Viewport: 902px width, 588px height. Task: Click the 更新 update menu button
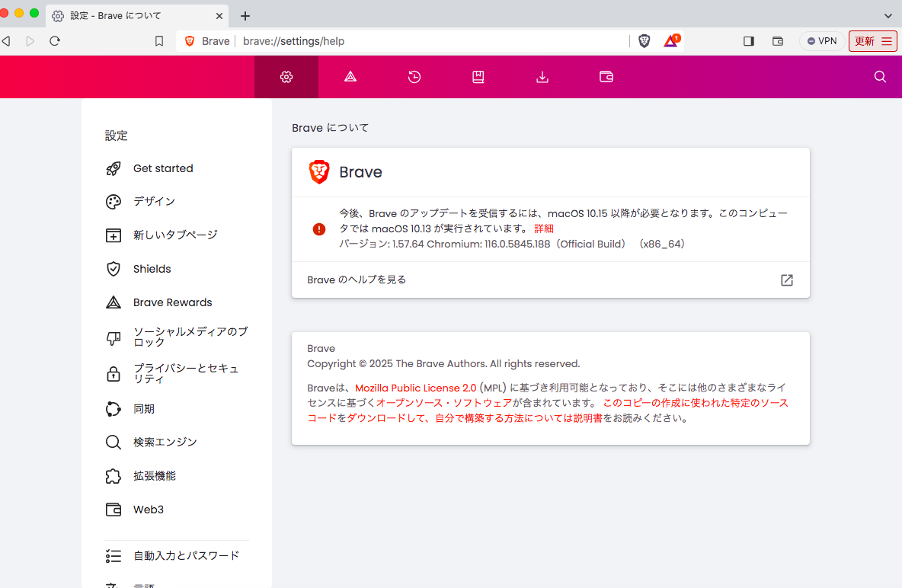point(872,41)
